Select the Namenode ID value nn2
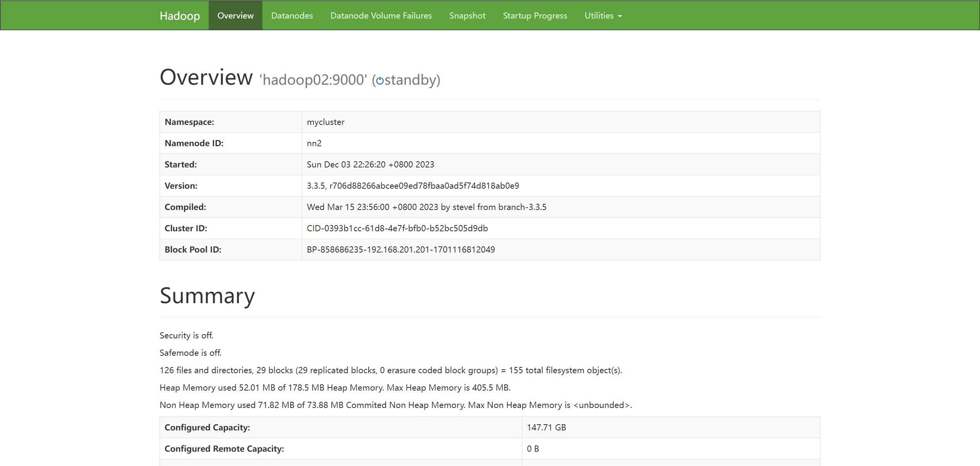Screen dimensions: 980x466 point(314,143)
